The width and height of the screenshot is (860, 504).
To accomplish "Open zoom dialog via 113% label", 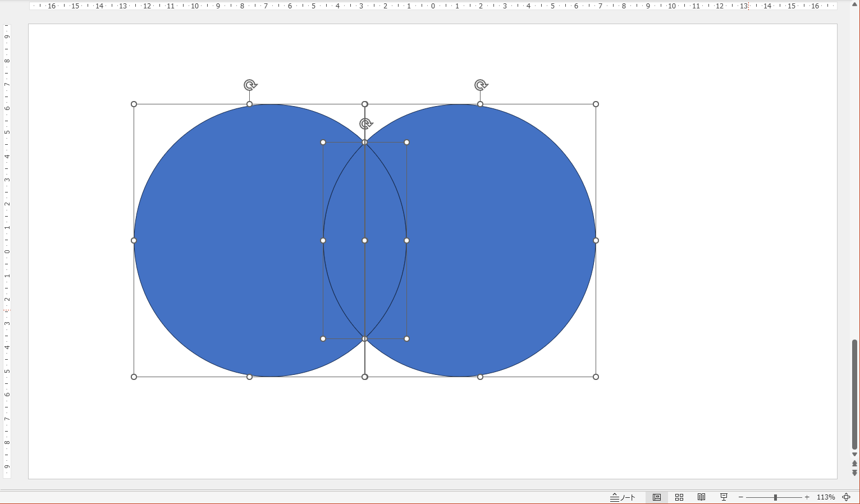I will click(x=826, y=497).
